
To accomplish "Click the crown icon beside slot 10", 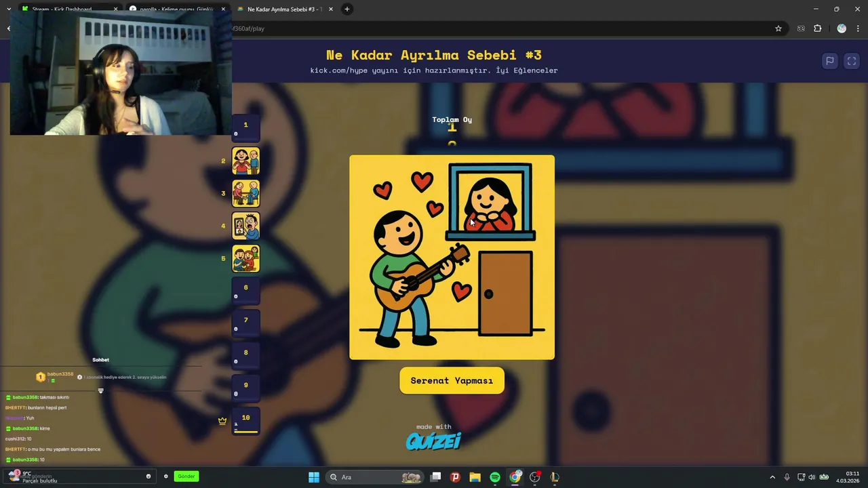I will click(x=222, y=421).
